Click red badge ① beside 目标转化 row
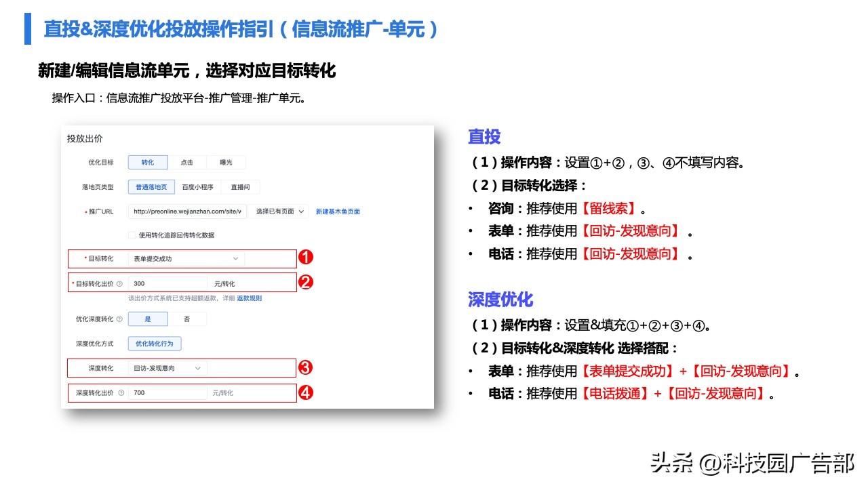 point(305,259)
